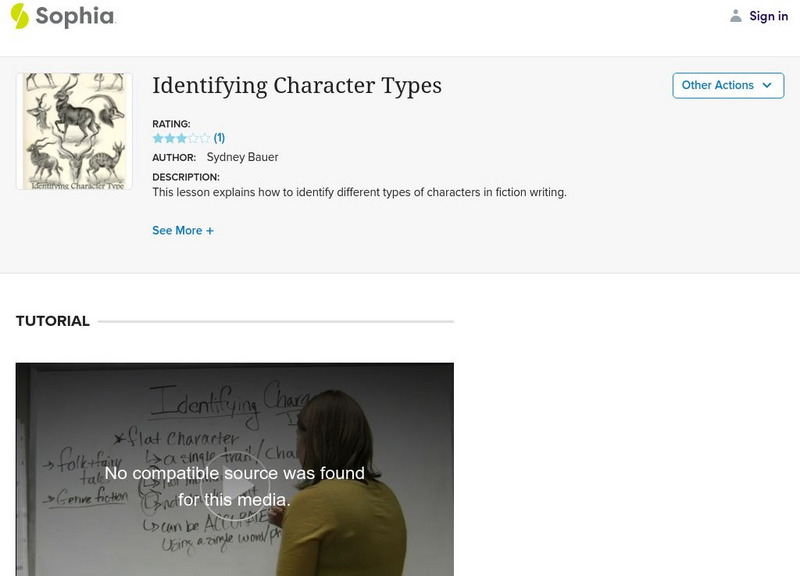The height and width of the screenshot is (576, 800).
Task: Open the Sign in link
Action: click(x=768, y=16)
